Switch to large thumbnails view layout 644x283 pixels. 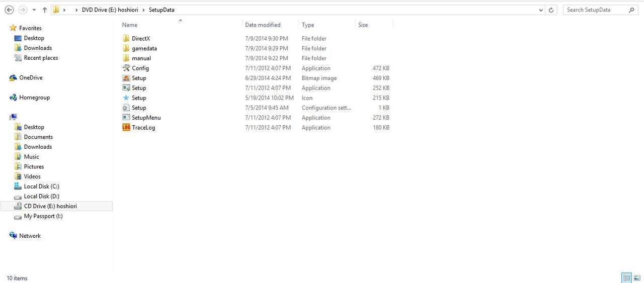tap(637, 278)
